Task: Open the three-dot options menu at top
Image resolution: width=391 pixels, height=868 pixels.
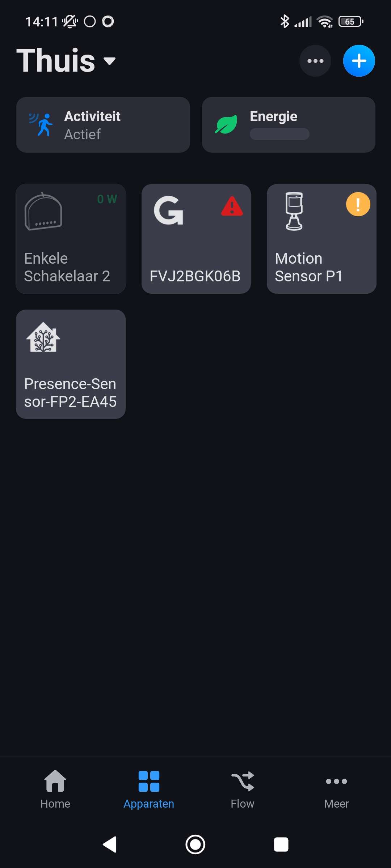Action: (315, 61)
